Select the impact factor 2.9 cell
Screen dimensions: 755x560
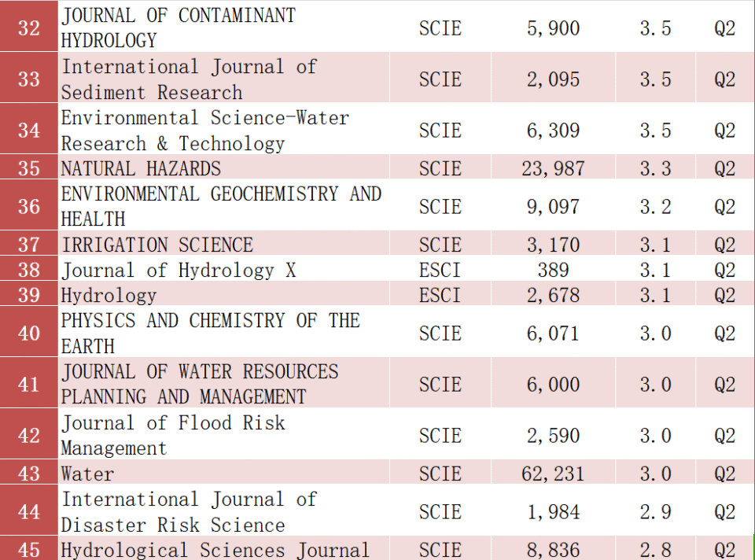(655, 512)
